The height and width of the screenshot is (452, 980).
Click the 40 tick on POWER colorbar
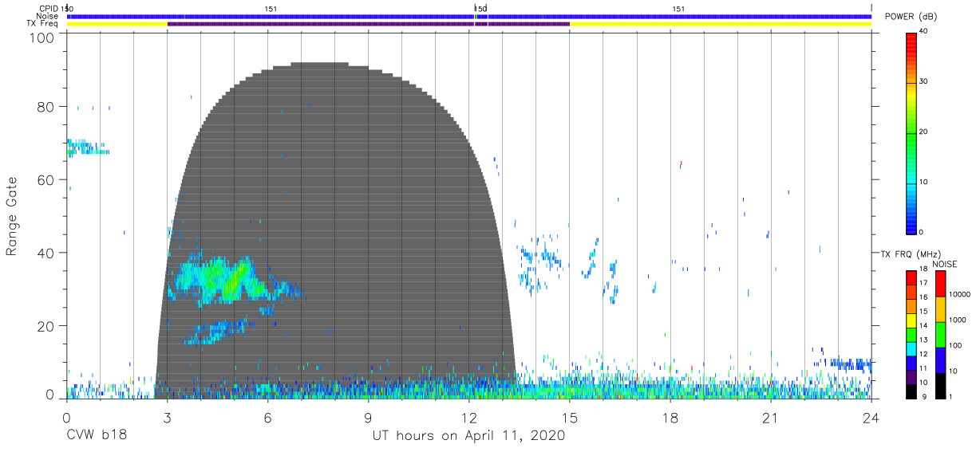pos(924,31)
